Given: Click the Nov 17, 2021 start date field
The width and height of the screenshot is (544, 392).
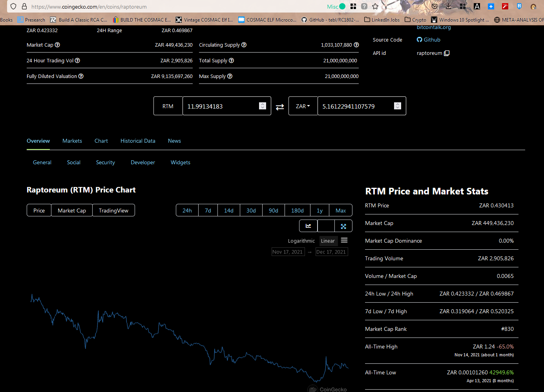Looking at the screenshot, I should tap(288, 252).
